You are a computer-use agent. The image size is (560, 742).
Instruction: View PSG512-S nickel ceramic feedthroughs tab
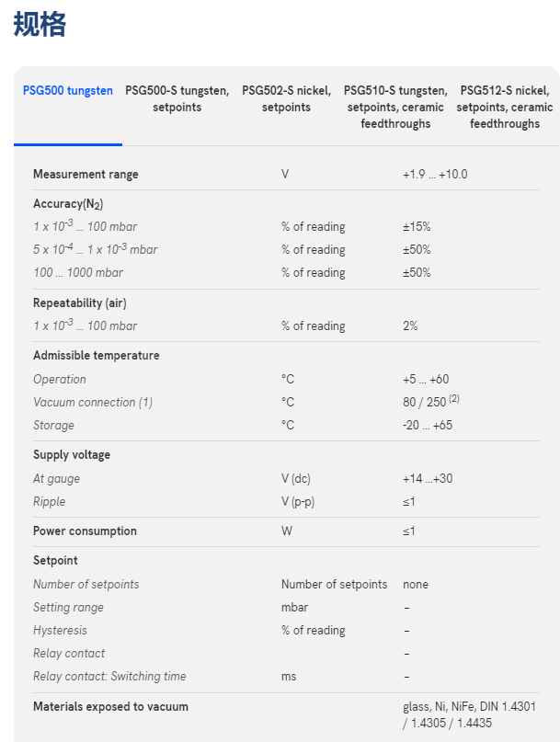point(504,107)
